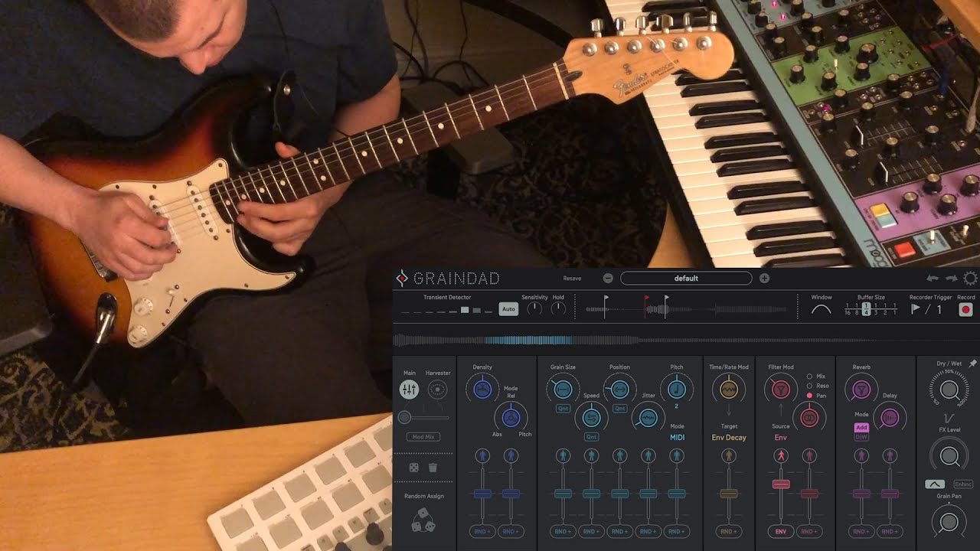The image size is (980, 551).
Task: Switch to the Harvester view
Action: (x=438, y=390)
